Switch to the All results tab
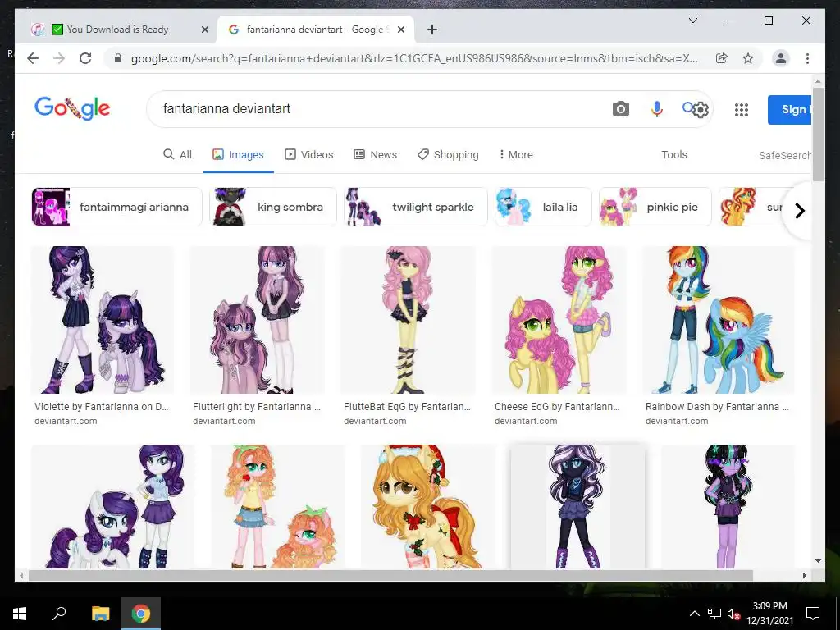This screenshot has width=840, height=630. click(178, 155)
